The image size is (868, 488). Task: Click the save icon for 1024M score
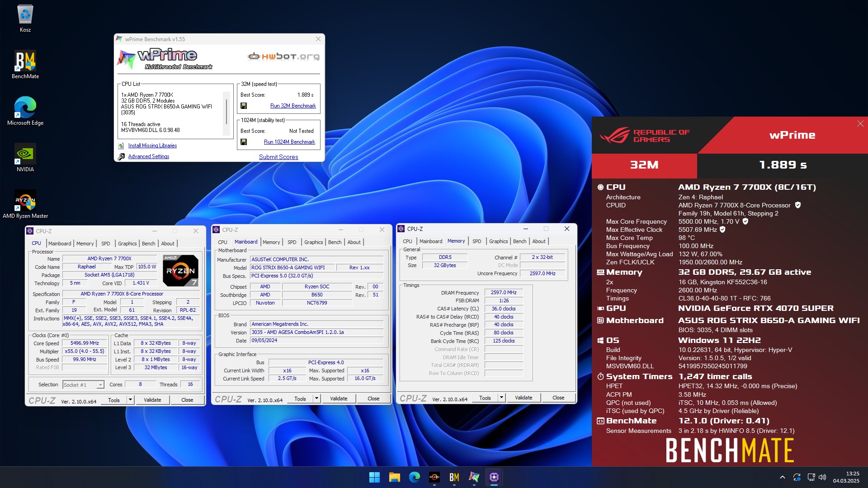click(x=244, y=142)
